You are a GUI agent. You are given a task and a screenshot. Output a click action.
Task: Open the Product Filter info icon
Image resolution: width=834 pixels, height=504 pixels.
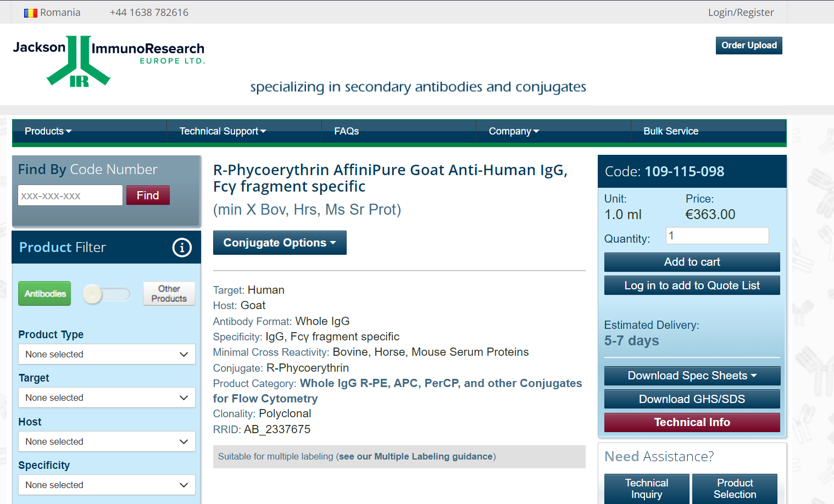tap(182, 248)
